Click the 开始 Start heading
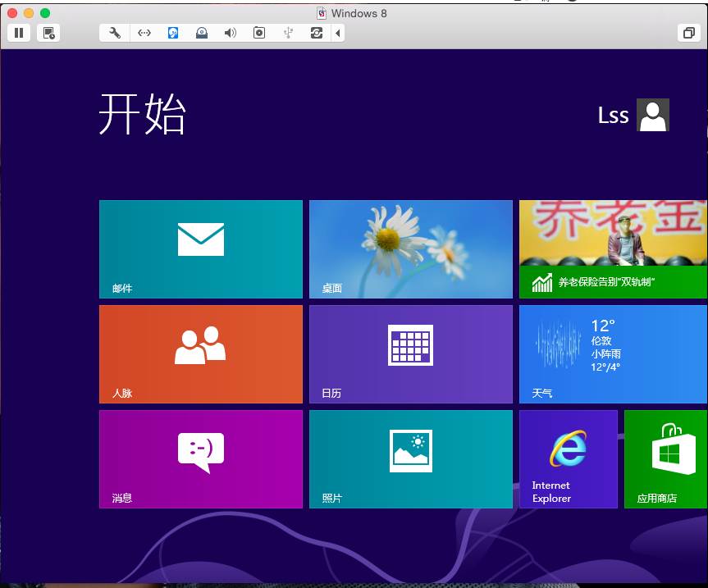This screenshot has width=708, height=588. pos(142,114)
